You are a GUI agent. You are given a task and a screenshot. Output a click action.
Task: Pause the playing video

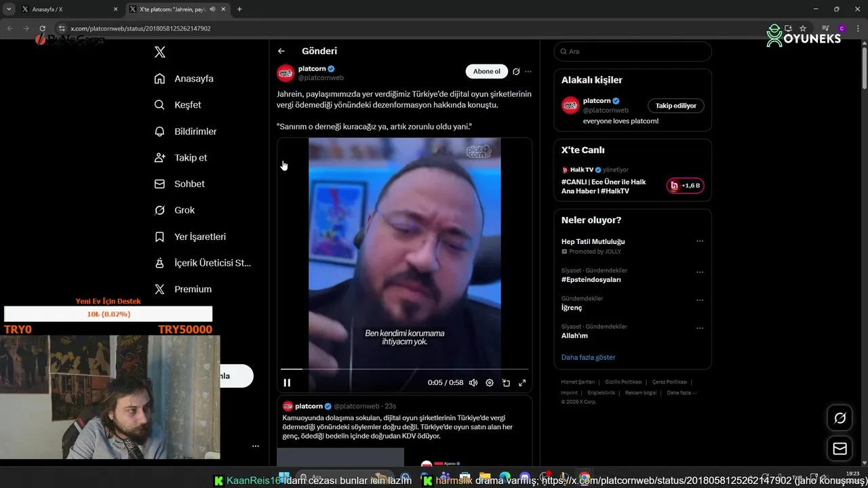(x=287, y=383)
